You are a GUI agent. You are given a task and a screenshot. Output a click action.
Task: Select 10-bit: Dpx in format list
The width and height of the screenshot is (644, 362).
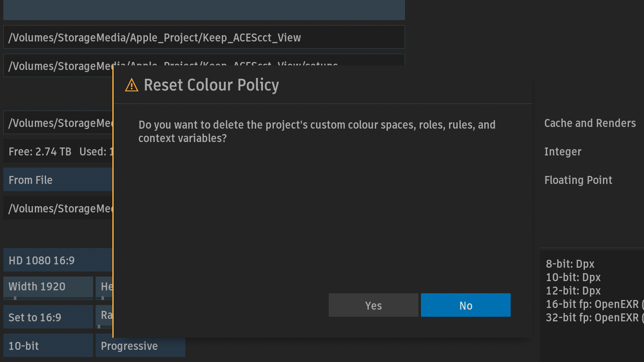(x=573, y=277)
